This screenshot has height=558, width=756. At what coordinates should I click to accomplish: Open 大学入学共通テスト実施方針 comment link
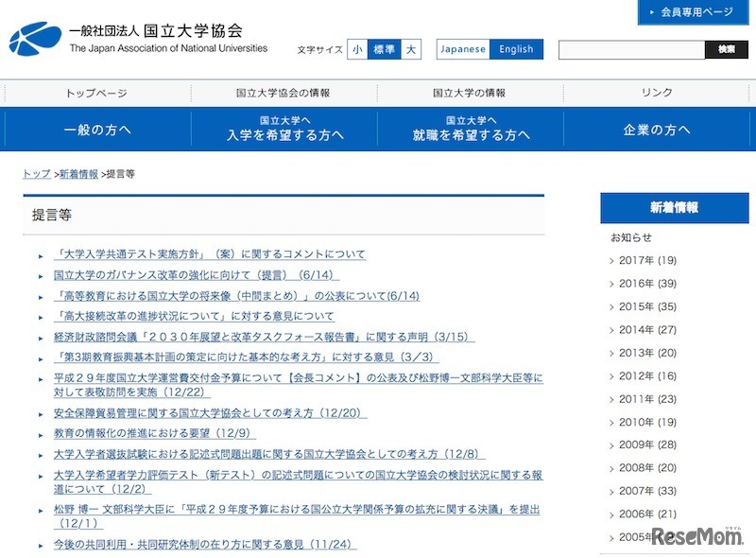pyautogui.click(x=210, y=254)
